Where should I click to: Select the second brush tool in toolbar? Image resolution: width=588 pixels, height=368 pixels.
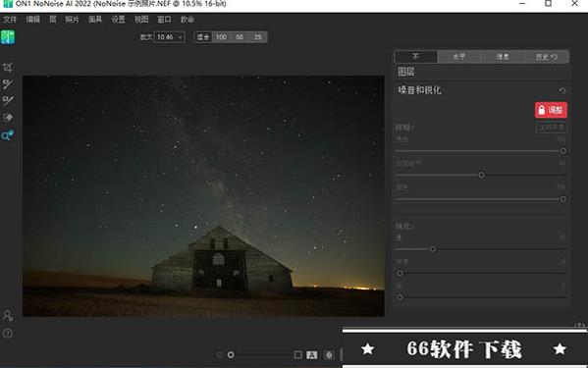pyautogui.click(x=8, y=100)
